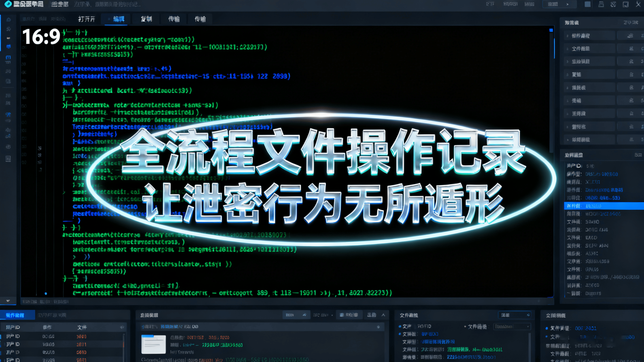Expand sidebar using bottom chevron-down arrow
644x362 pixels.
pyautogui.click(x=8, y=301)
